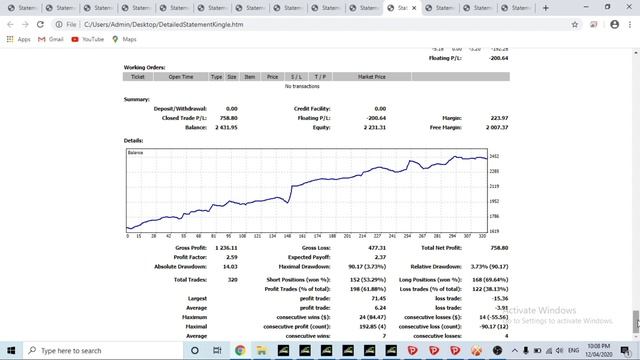Click the browser Back arrow
This screenshot has width=640, height=360.
10,24
